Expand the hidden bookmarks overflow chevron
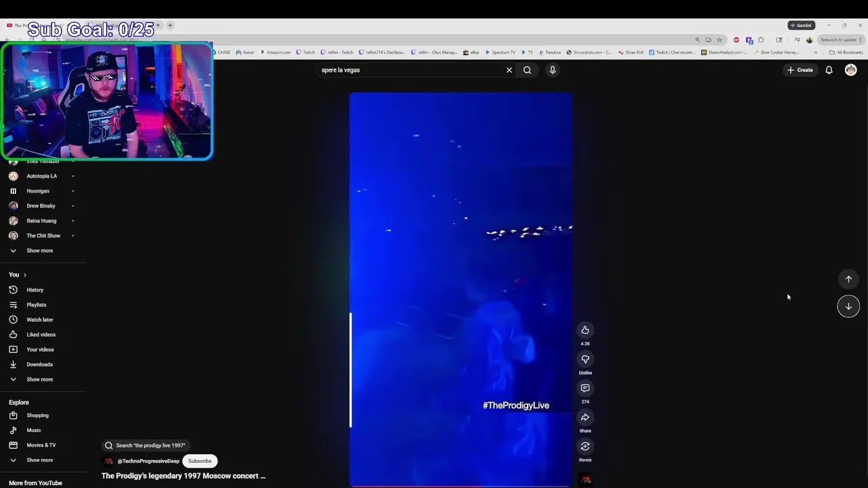 [816, 52]
